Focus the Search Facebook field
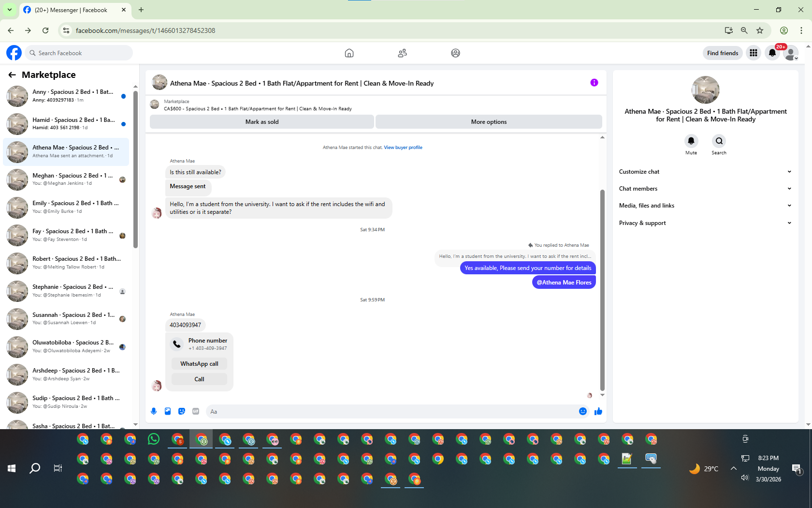The image size is (812, 508). pyautogui.click(x=80, y=53)
